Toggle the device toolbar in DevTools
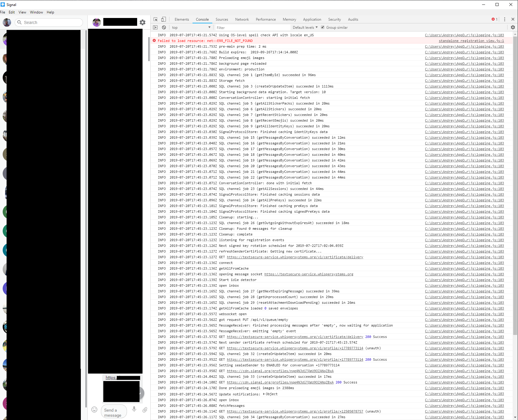Viewport: 518px width, 420px height. click(163, 19)
